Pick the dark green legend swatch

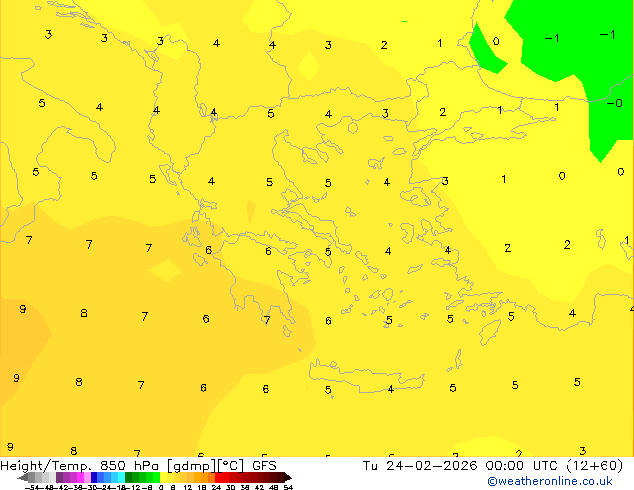(128, 477)
